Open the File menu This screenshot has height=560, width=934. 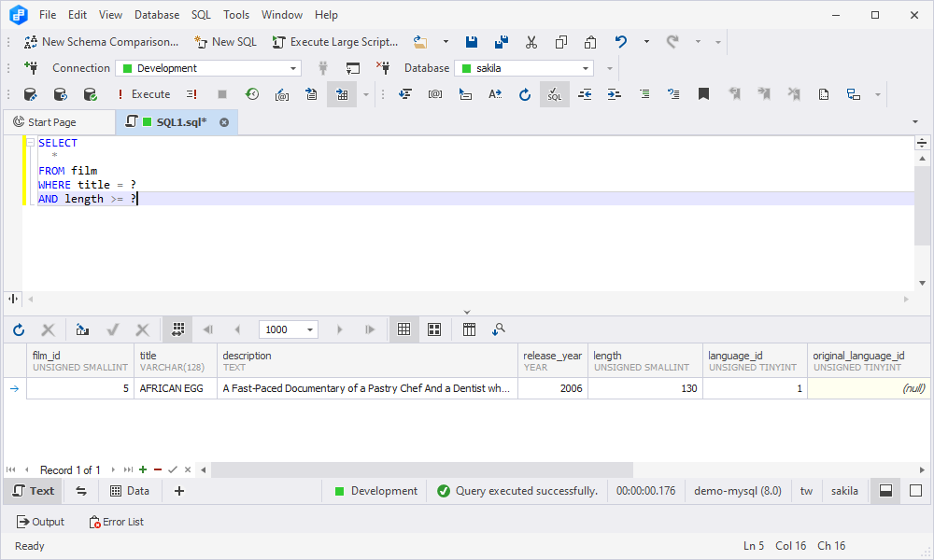(48, 15)
